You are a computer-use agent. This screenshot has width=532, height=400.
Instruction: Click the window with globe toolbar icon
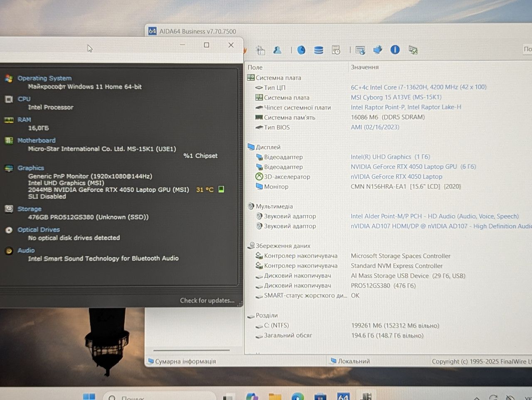coord(360,50)
